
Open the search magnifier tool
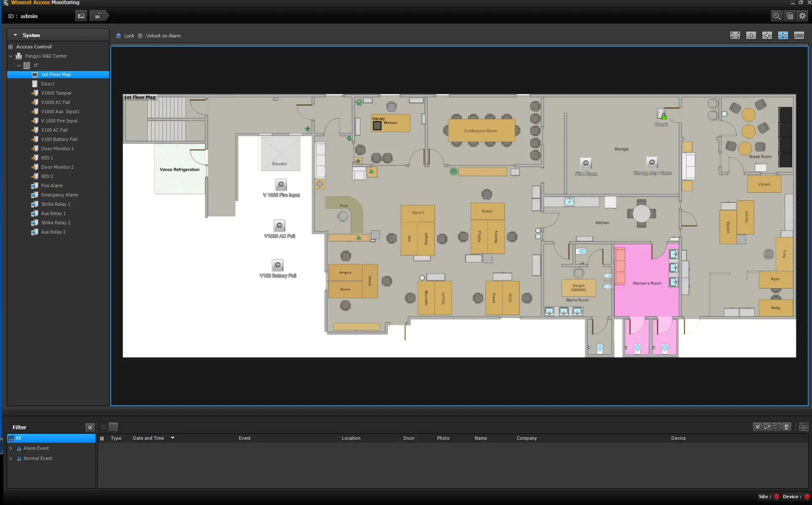pyautogui.click(x=776, y=16)
